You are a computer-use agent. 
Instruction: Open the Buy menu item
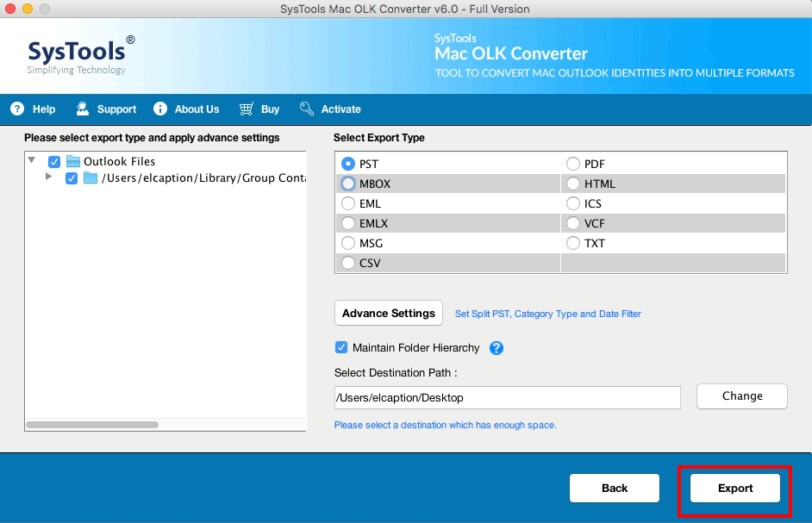[x=270, y=109]
